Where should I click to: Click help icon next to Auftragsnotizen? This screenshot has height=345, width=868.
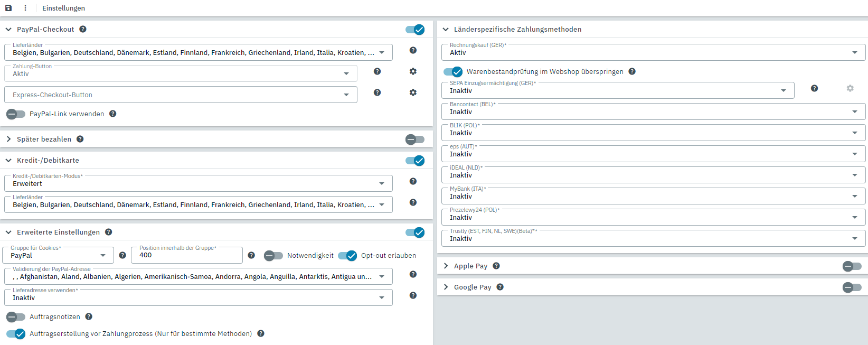click(89, 316)
